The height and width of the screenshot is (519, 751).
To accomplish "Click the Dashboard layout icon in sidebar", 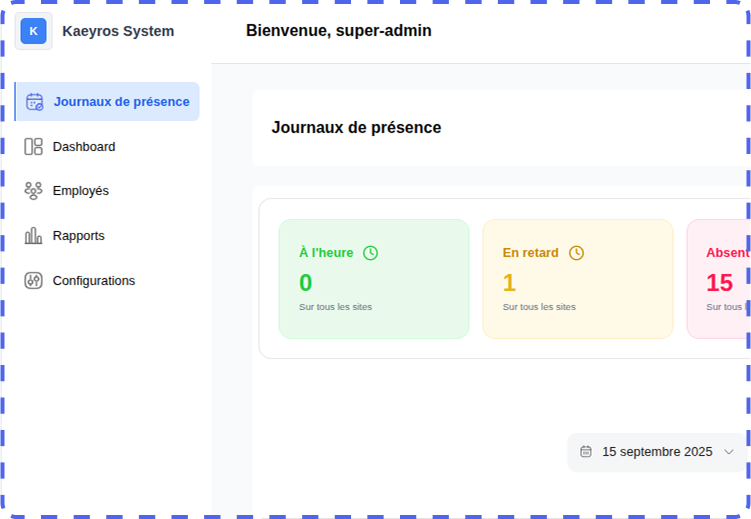I will tap(33, 146).
